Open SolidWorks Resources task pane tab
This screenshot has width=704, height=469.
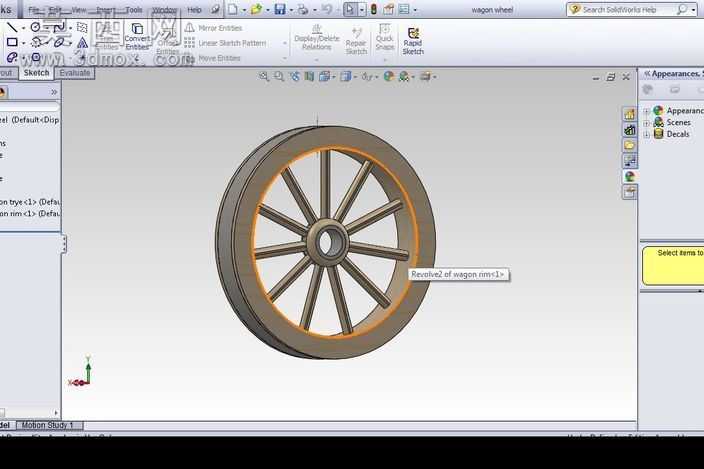pos(629,114)
